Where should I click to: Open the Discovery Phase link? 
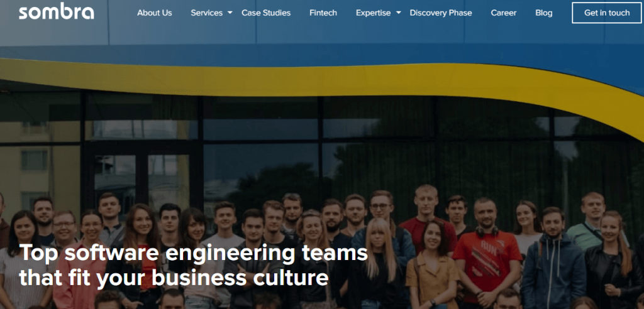click(441, 13)
